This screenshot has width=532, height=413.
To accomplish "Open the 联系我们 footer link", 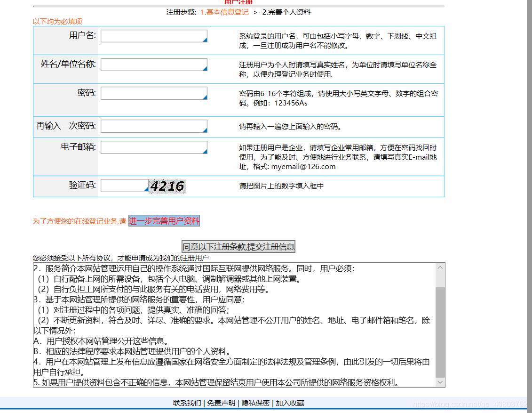I will [187, 403].
